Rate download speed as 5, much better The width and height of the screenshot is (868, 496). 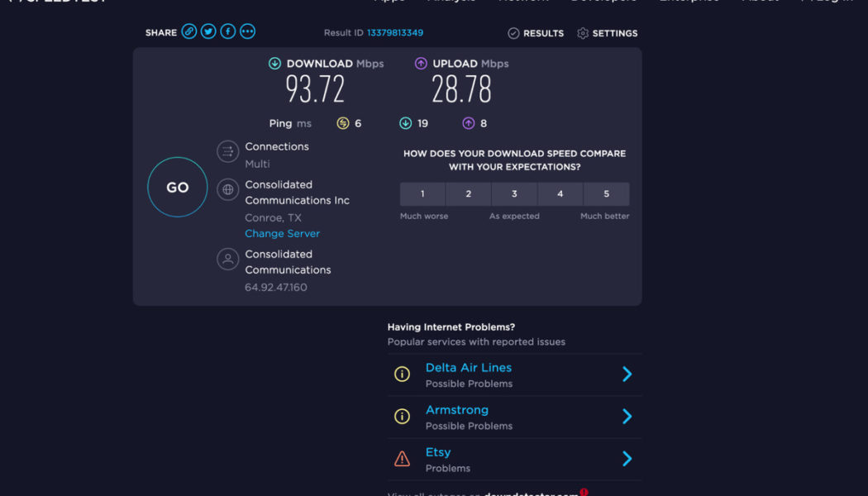tap(607, 193)
